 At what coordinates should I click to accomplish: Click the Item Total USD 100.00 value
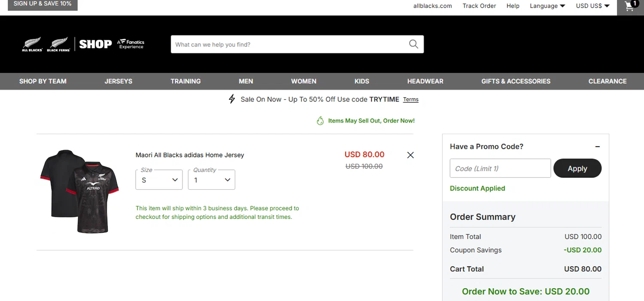(583, 237)
